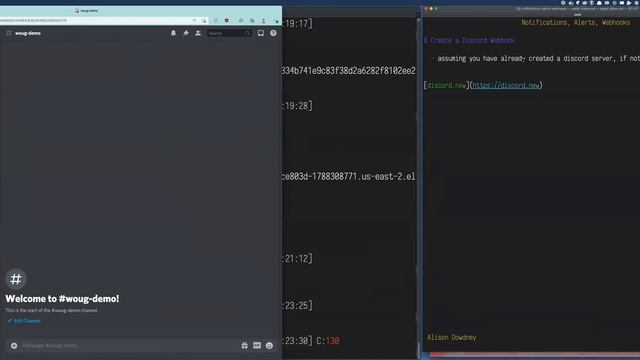Open Discord help question mark icon
This screenshot has width=640, height=360.
[x=273, y=33]
